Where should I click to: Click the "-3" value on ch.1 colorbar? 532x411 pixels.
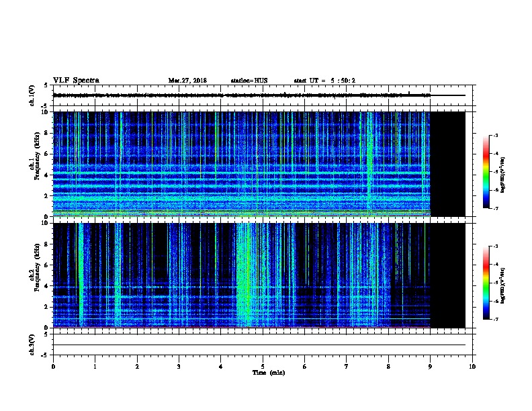click(496, 135)
